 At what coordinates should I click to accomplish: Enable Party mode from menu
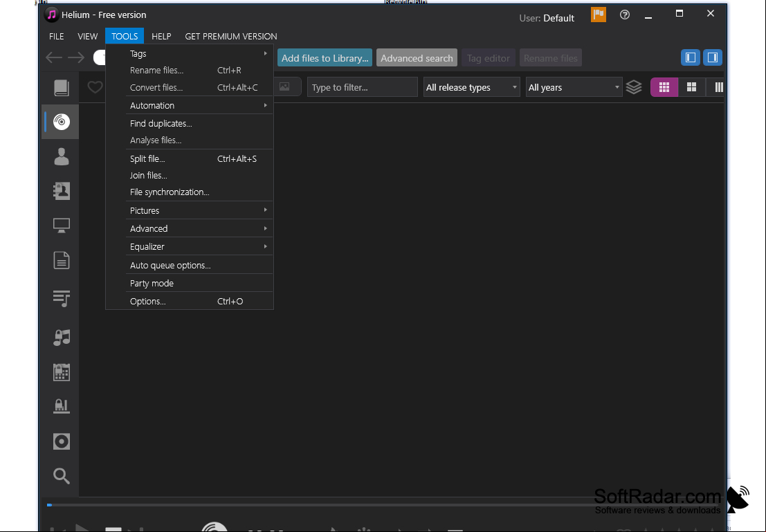[190, 284]
